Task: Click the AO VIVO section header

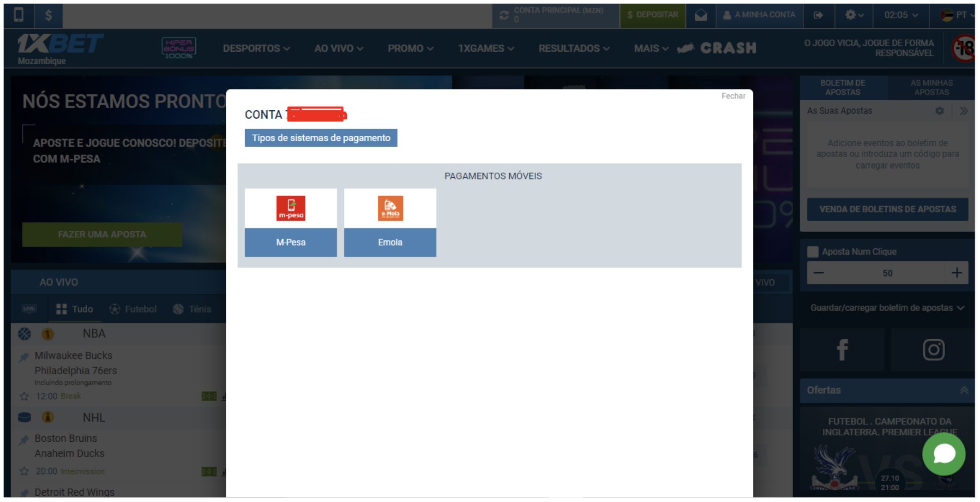Action: [58, 282]
